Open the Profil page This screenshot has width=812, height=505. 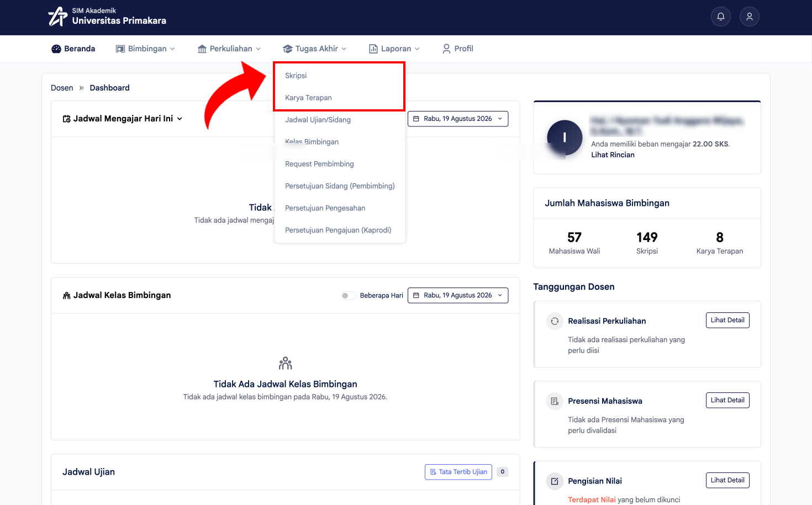click(x=458, y=49)
